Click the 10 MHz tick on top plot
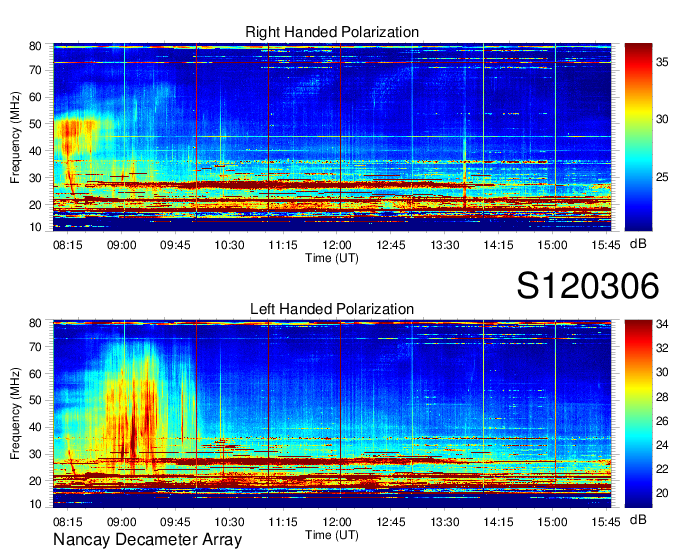Image resolution: width=680 pixels, height=552 pixels. [35, 227]
